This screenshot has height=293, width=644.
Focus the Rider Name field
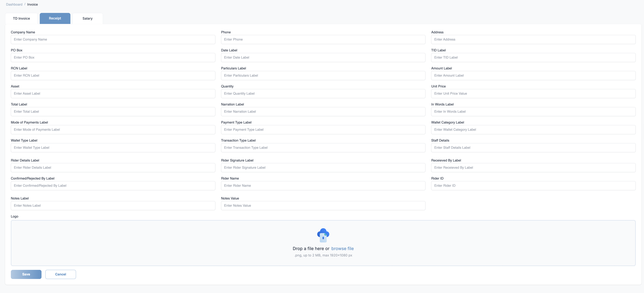click(323, 185)
